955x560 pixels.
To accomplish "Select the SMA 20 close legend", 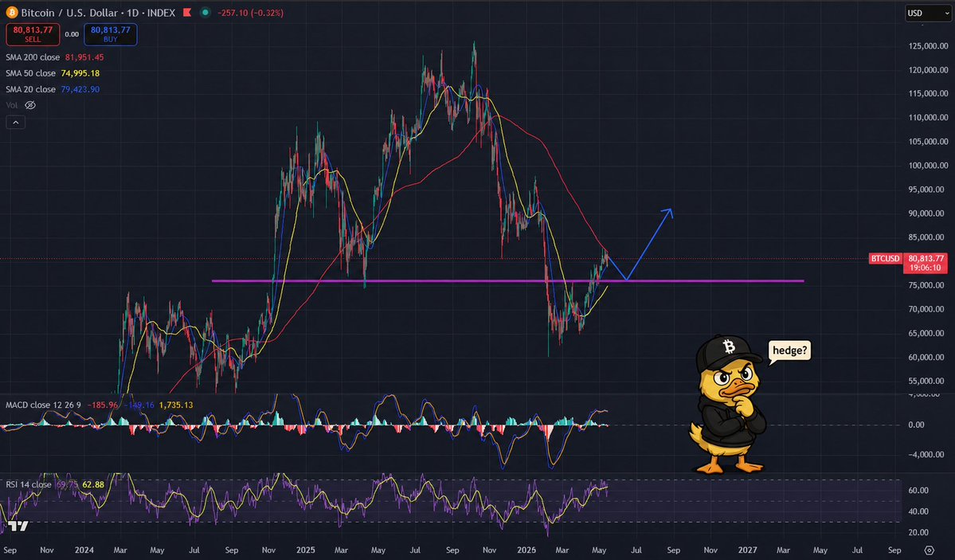I will click(x=30, y=89).
